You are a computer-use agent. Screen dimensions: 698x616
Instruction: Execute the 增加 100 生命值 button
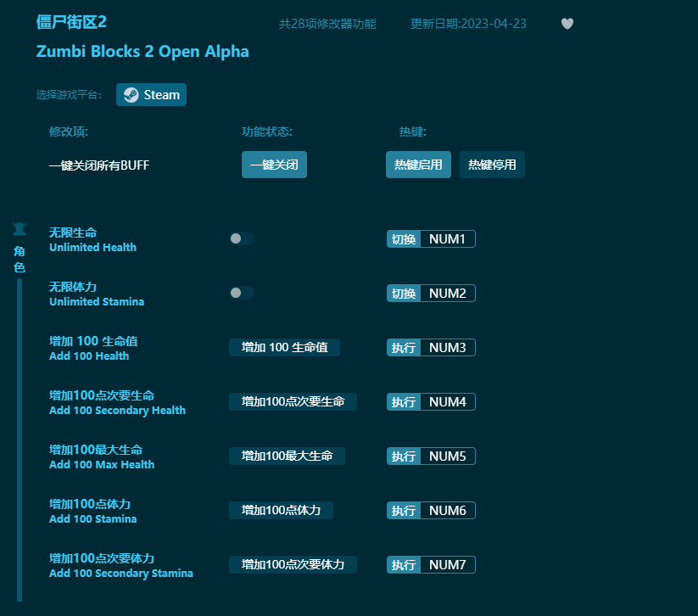click(284, 347)
